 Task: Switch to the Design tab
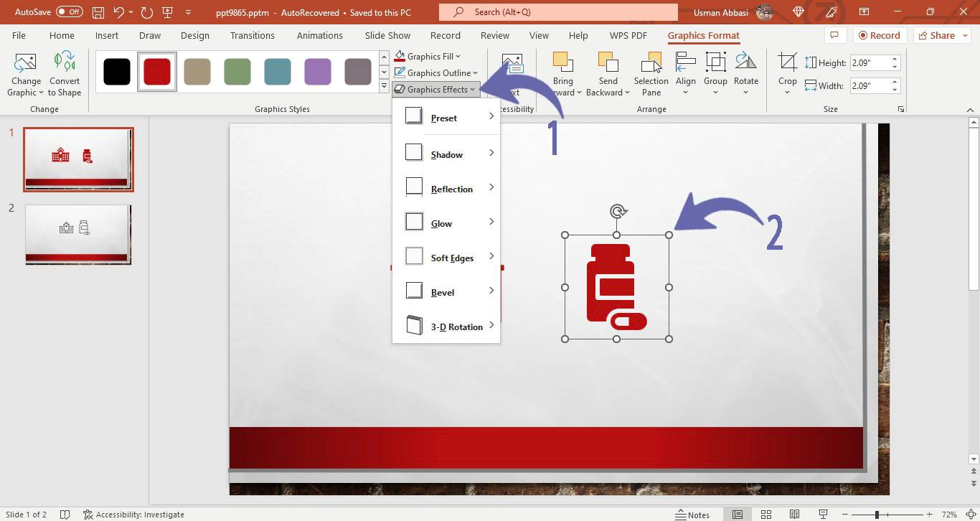195,35
